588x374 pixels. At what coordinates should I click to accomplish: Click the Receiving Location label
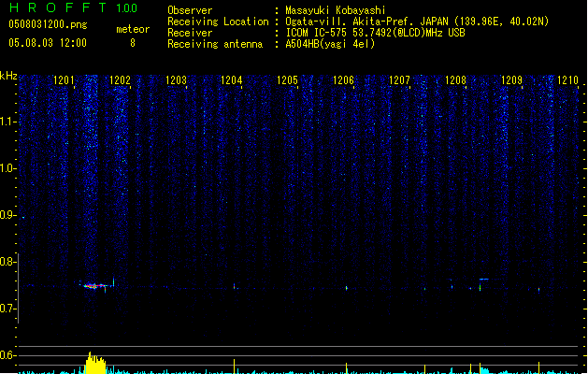pyautogui.click(x=218, y=22)
